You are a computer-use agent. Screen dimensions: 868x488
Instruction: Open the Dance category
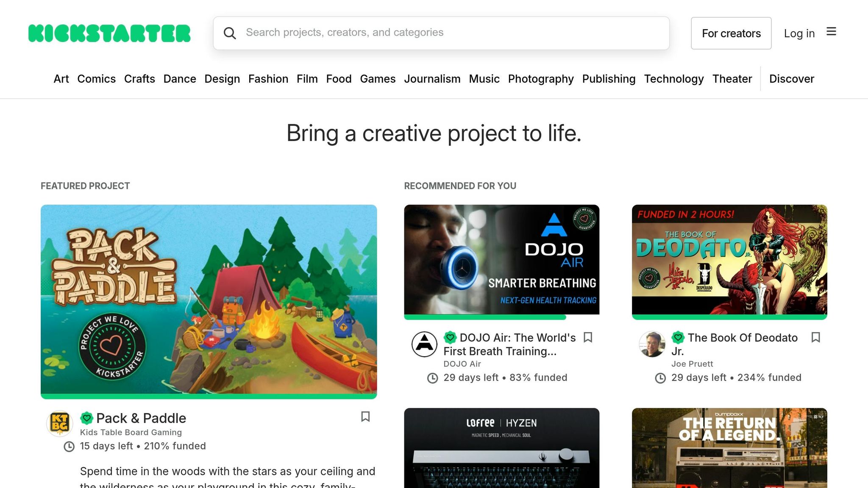[x=180, y=79]
